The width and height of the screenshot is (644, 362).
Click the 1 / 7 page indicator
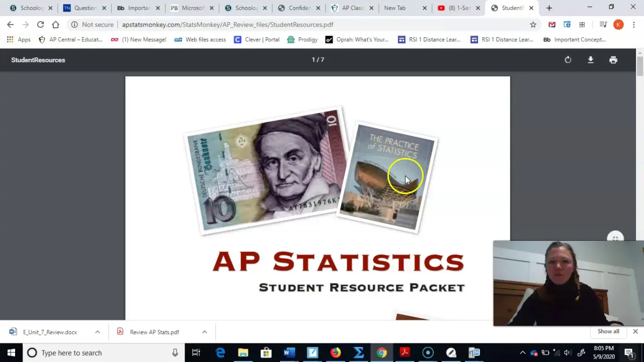click(318, 60)
